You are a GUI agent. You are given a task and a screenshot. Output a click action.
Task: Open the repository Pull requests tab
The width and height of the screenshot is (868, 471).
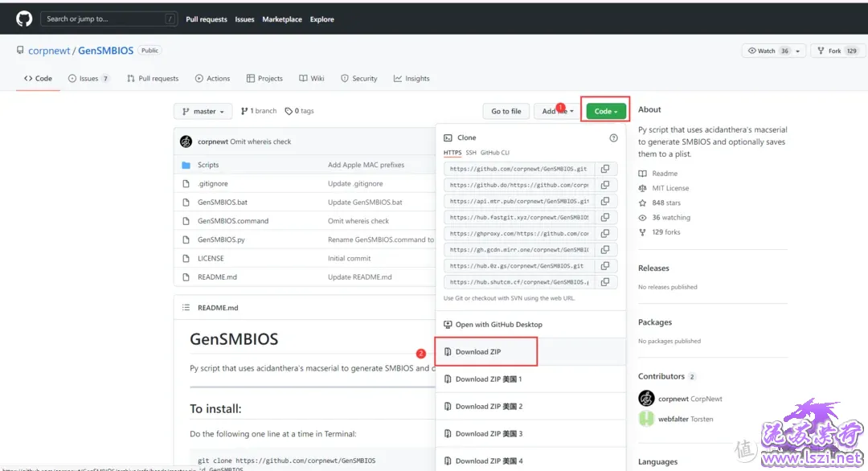[x=153, y=79]
